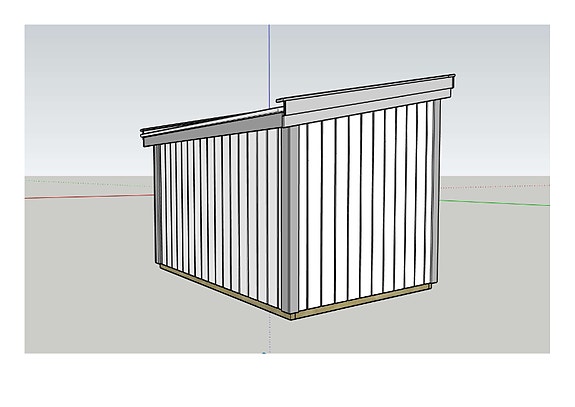Viewport: 575px width, 407px height.
Task: Select the gray corner trim board between walls
Action: pyautogui.click(x=290, y=220)
